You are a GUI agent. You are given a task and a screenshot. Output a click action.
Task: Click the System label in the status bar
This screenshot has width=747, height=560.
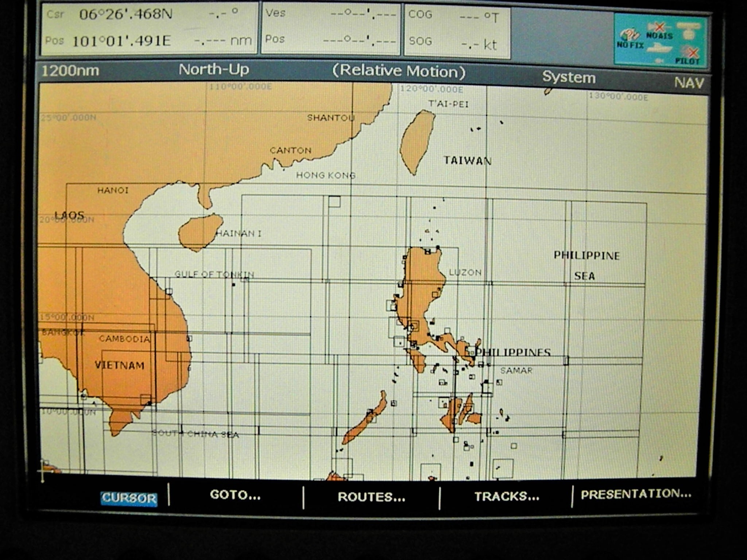[569, 77]
